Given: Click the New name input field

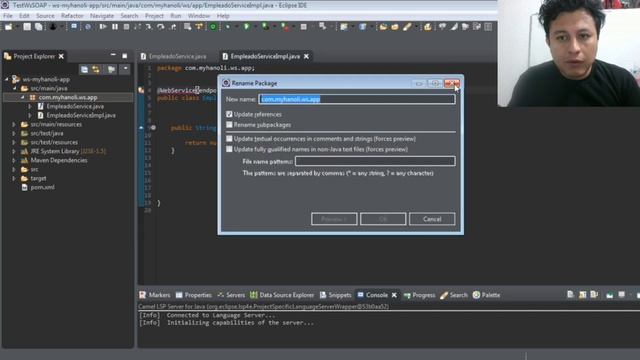Looking at the screenshot, I should [x=357, y=99].
